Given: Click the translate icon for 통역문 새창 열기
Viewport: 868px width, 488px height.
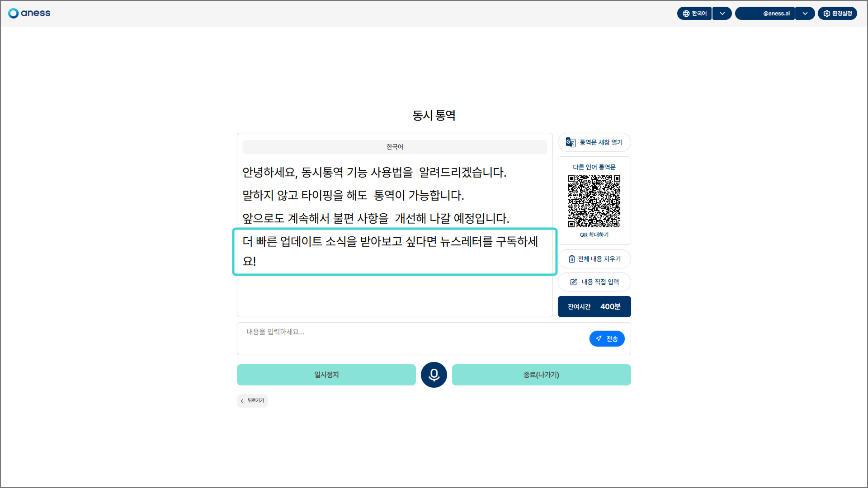Looking at the screenshot, I should pyautogui.click(x=571, y=142).
